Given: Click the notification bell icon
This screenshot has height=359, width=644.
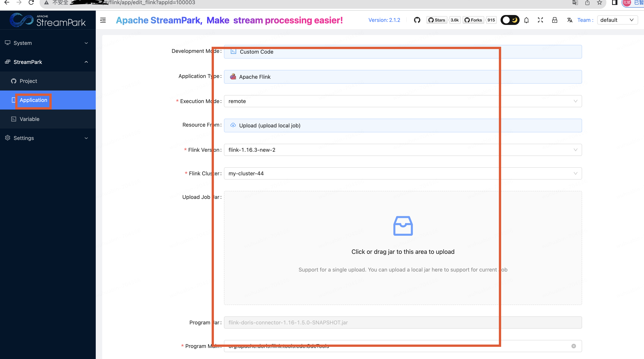Looking at the screenshot, I should point(527,20).
